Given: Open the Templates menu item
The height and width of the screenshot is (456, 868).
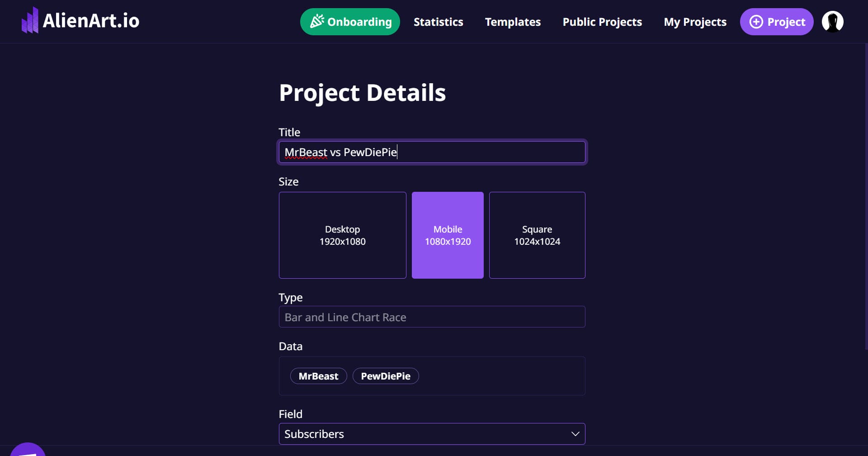Looking at the screenshot, I should tap(513, 22).
